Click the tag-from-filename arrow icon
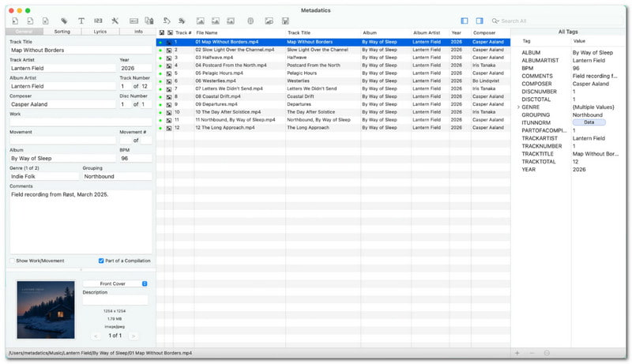This screenshot has width=632, height=364. tap(167, 21)
